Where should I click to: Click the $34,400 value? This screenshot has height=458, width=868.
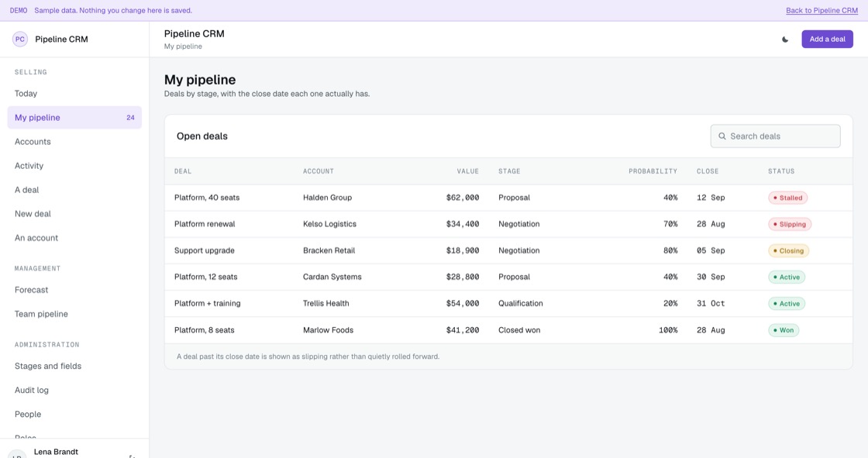point(463,224)
